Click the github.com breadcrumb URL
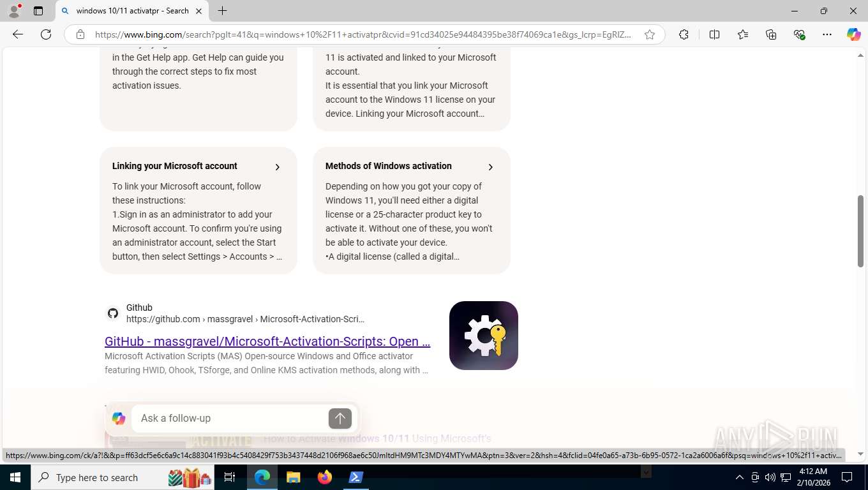The width and height of the screenshot is (868, 490). [x=245, y=319]
